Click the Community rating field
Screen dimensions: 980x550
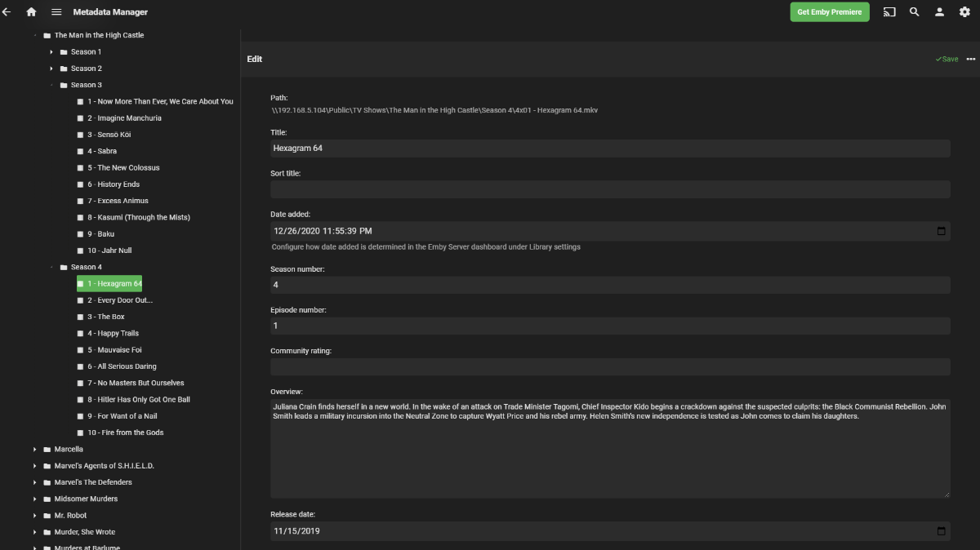point(609,367)
